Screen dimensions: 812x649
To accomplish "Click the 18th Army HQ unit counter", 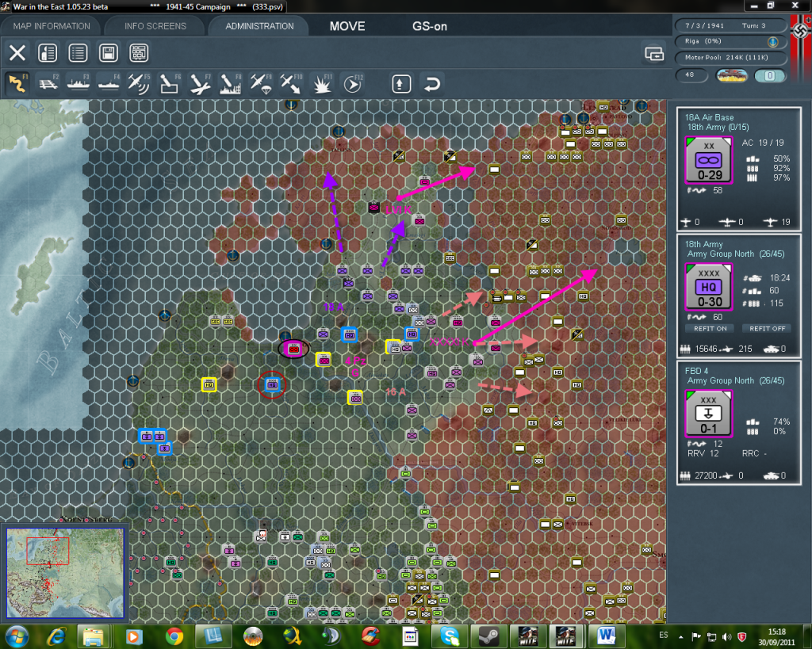I will tap(708, 287).
